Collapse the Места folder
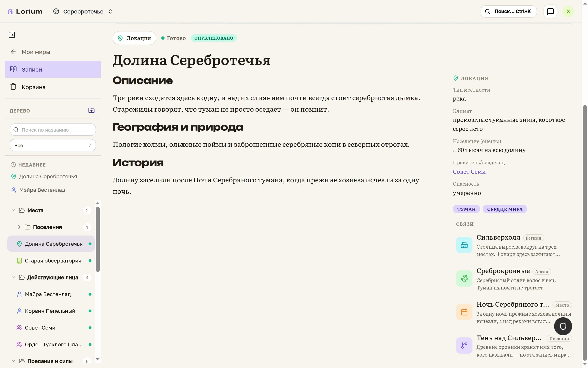This screenshot has height=368, width=588. [x=13, y=210]
